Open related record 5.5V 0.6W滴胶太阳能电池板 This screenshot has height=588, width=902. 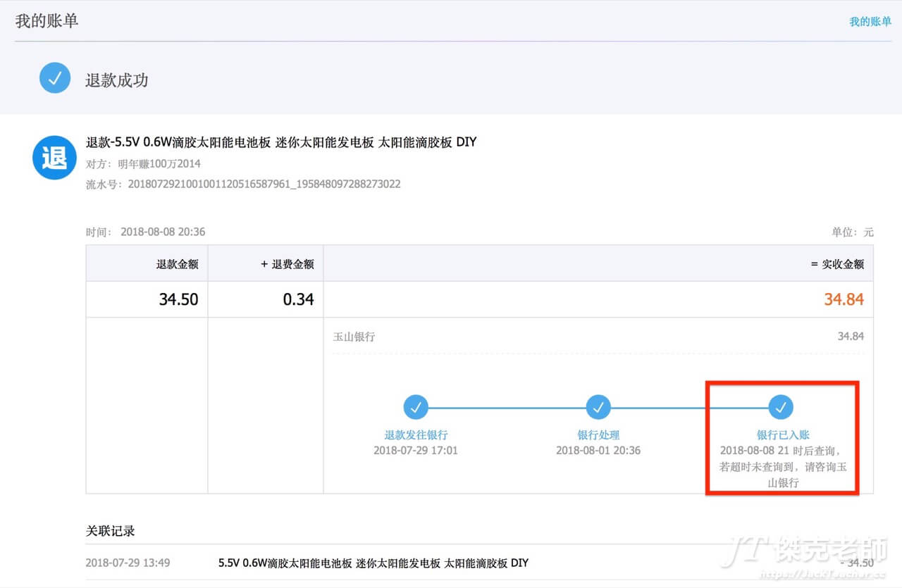(373, 563)
